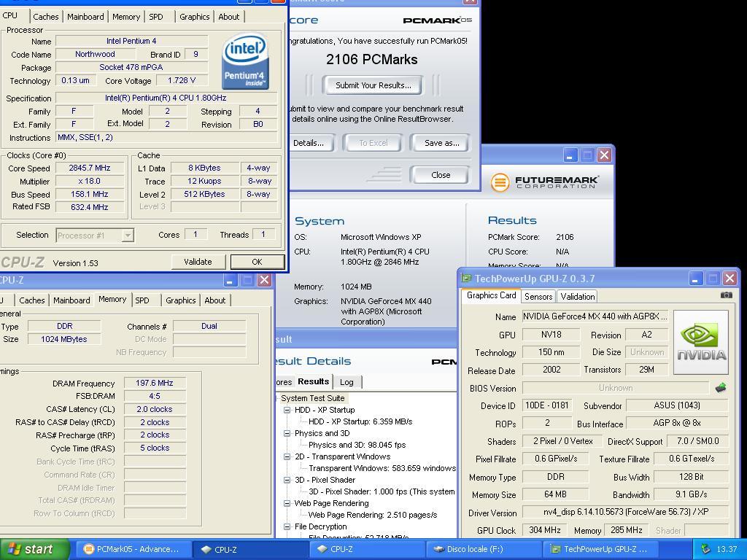Click the GPU Clock value 304 MHz
Screen dimensions: 747x560
tap(544, 530)
